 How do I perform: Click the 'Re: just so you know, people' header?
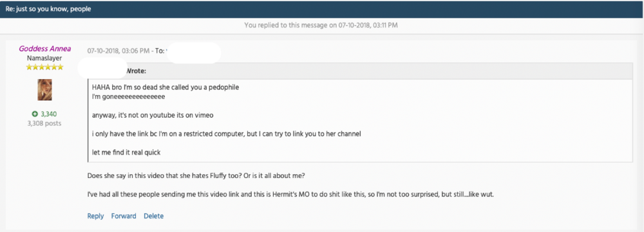pos(48,9)
